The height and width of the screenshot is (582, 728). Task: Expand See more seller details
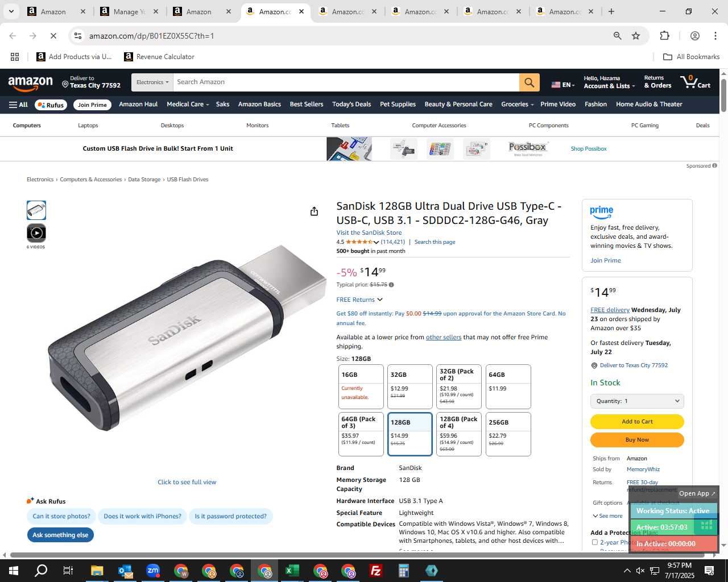[x=607, y=516]
